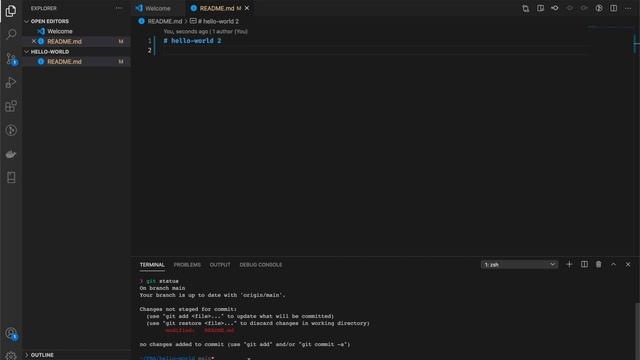The width and height of the screenshot is (640, 360).
Task: Switch to the DEBUG CONSOLE panel tab
Action: 260,265
